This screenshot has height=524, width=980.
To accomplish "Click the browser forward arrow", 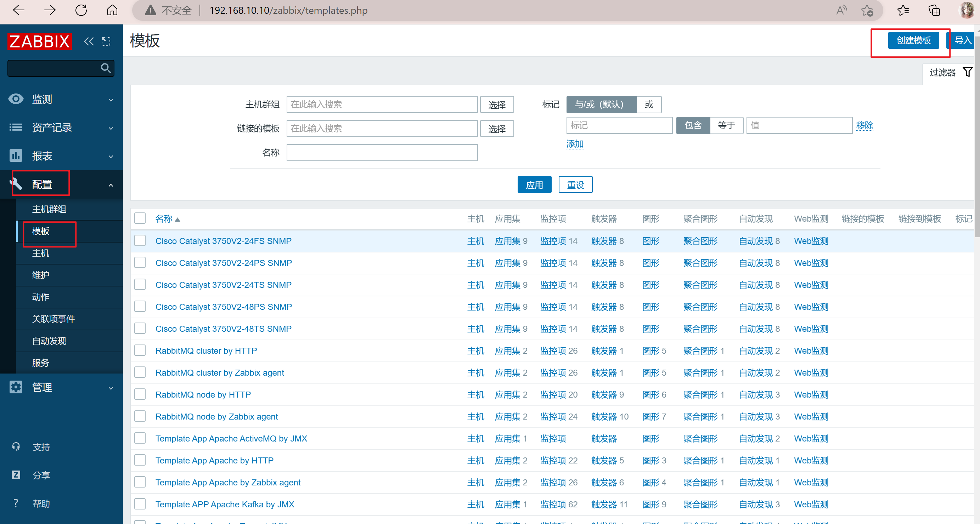I will (x=50, y=10).
